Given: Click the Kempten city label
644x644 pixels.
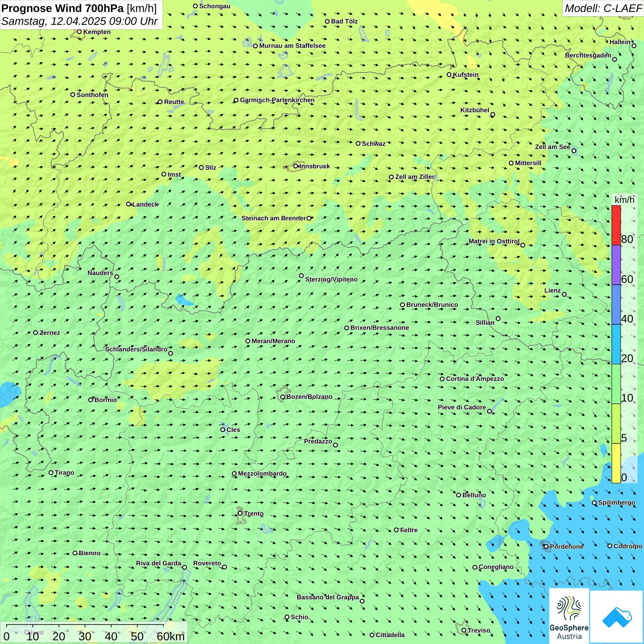Looking at the screenshot, I should pos(97,32).
